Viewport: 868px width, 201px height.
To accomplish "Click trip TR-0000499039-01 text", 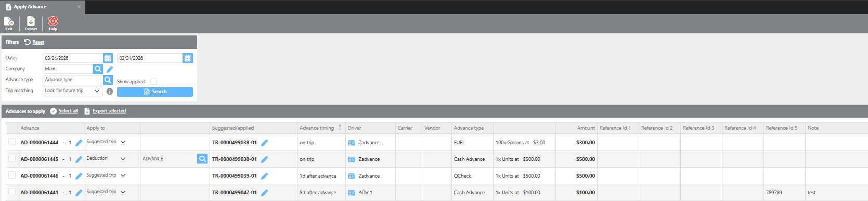I will (x=235, y=176).
